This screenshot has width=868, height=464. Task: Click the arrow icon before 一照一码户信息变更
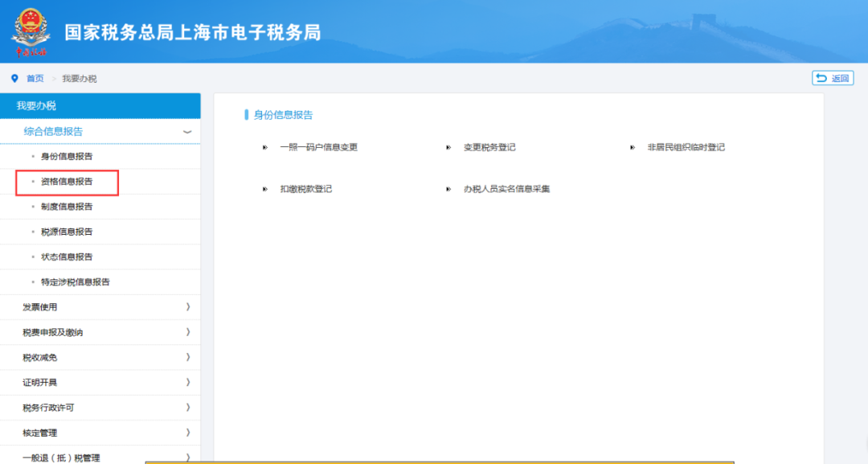(x=265, y=147)
